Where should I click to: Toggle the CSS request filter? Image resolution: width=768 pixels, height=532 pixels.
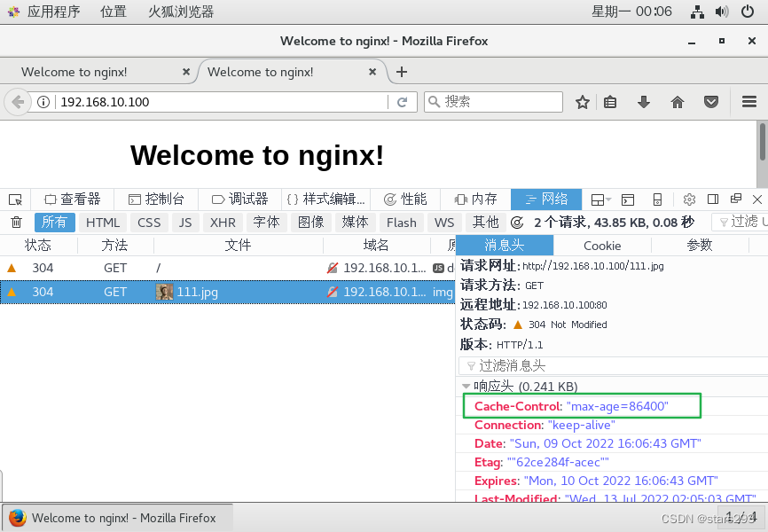pos(149,223)
